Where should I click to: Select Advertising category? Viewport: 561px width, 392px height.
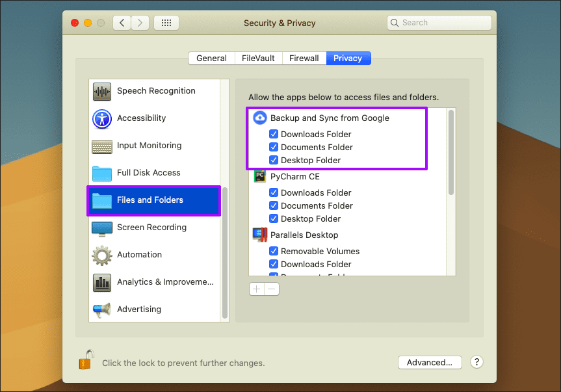[x=155, y=309]
